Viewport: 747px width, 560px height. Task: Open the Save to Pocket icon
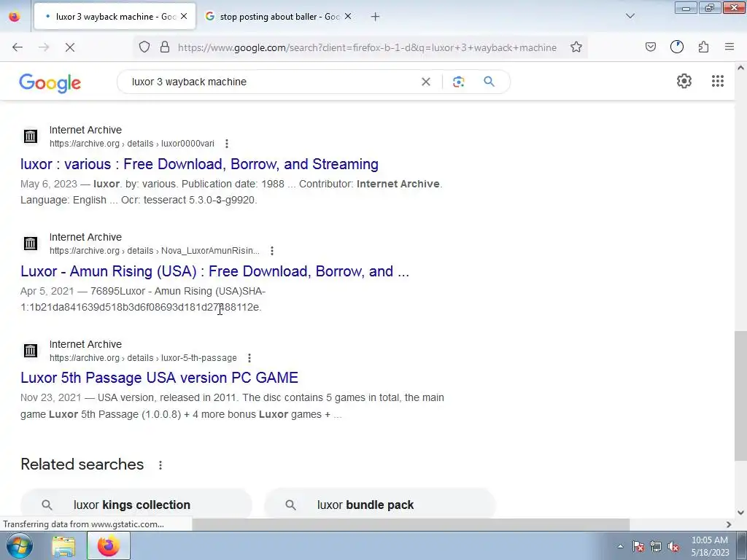[650, 47]
